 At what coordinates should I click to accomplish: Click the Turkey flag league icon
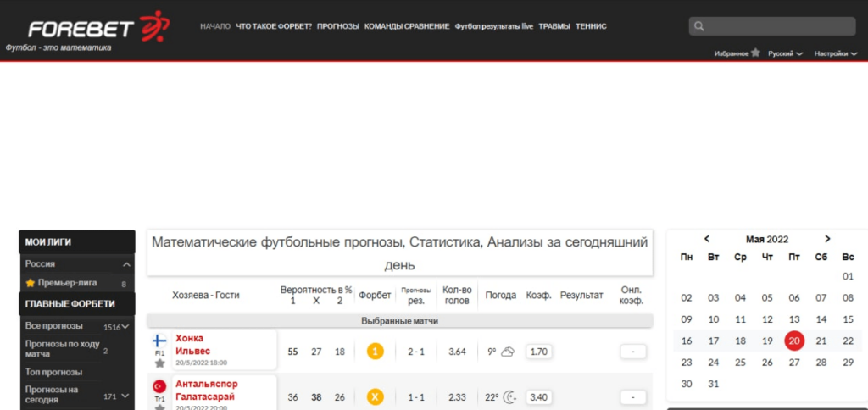[159, 386]
